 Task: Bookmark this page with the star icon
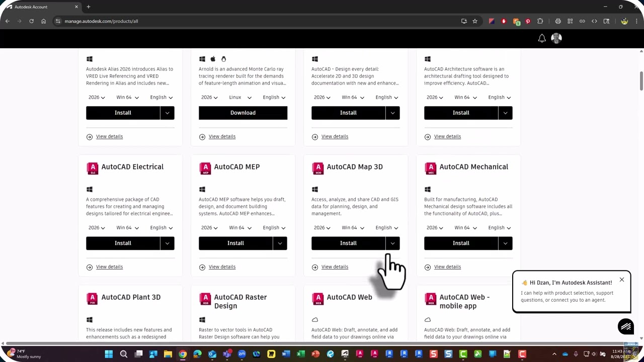click(x=474, y=21)
